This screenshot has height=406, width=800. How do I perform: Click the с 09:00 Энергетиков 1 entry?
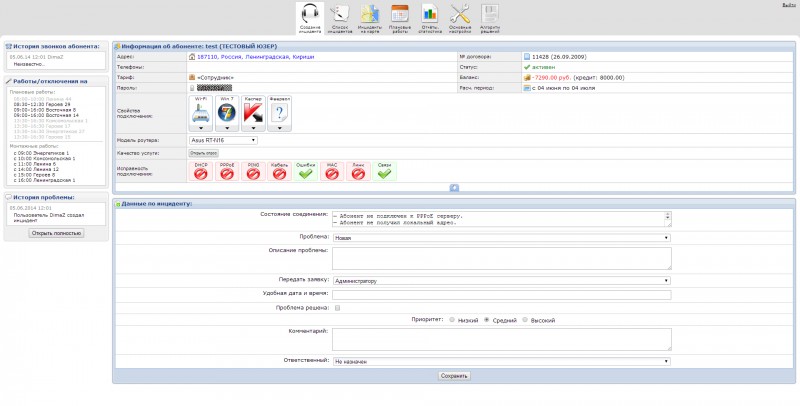(41, 153)
